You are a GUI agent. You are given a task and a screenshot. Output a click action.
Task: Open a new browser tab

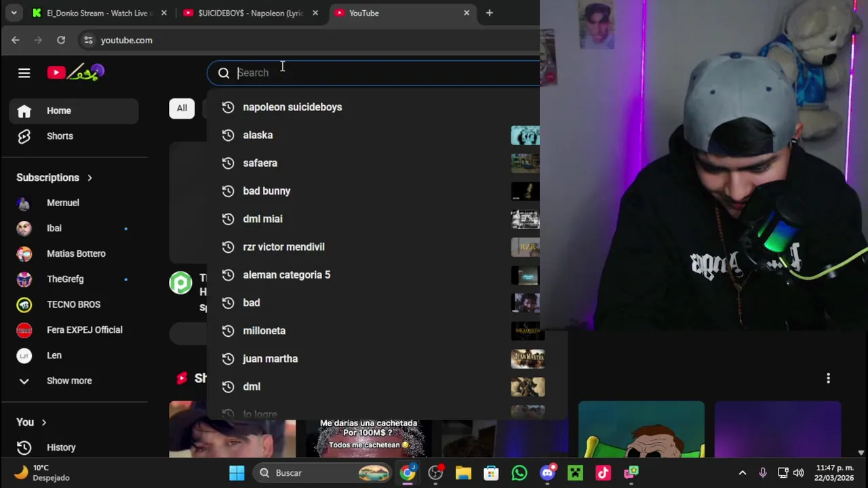click(x=490, y=13)
